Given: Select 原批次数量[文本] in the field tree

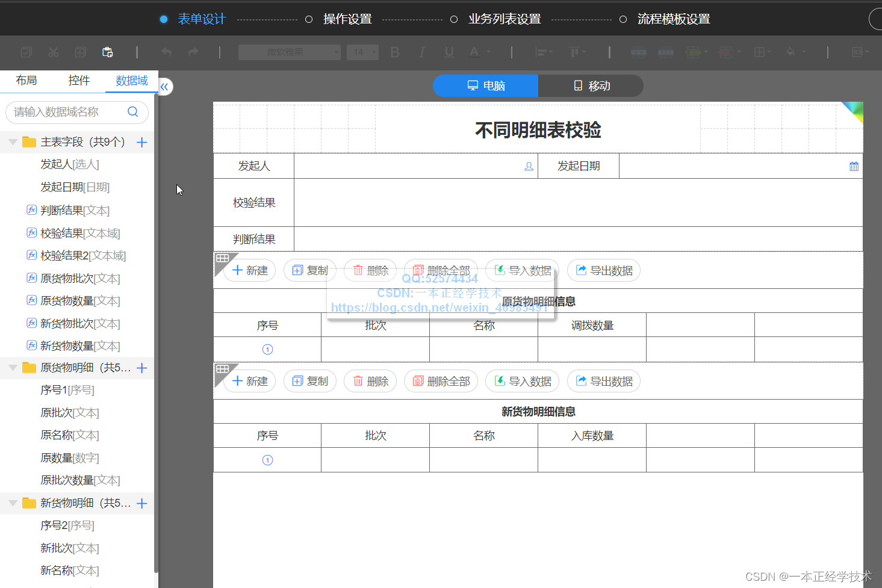Looking at the screenshot, I should [x=80, y=480].
